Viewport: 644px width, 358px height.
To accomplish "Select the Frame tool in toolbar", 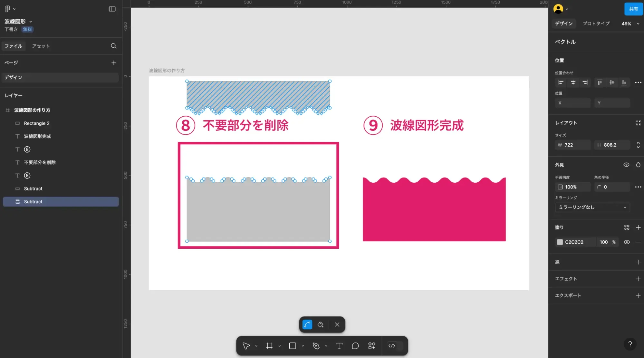I will 269,346.
